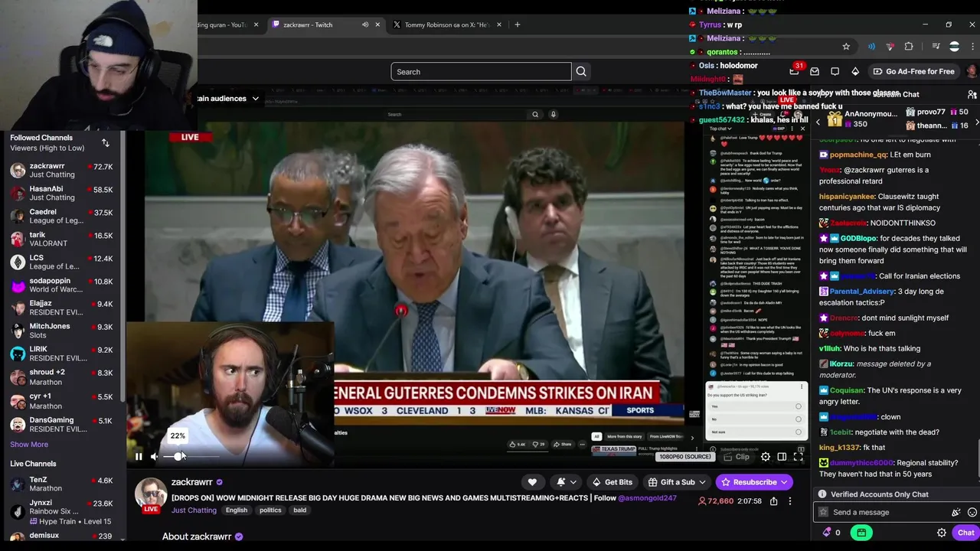Open the sodapoppin channel in sidebar

[x=61, y=285]
